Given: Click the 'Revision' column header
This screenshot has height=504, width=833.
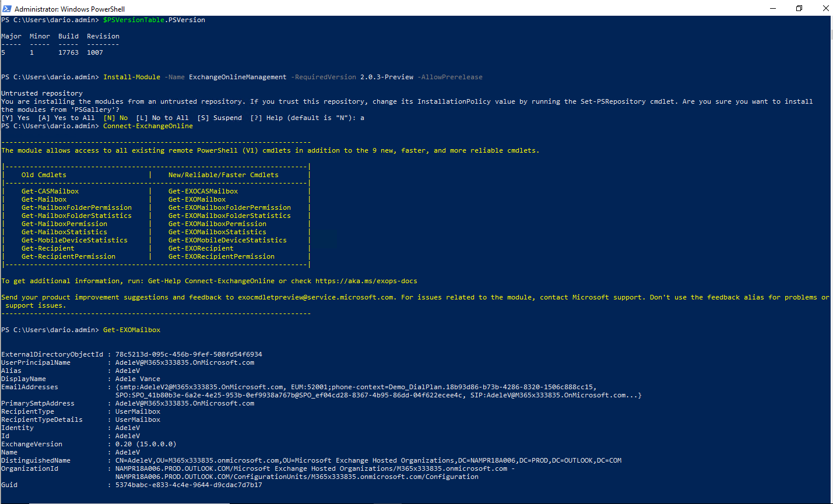Looking at the screenshot, I should click(x=103, y=36).
